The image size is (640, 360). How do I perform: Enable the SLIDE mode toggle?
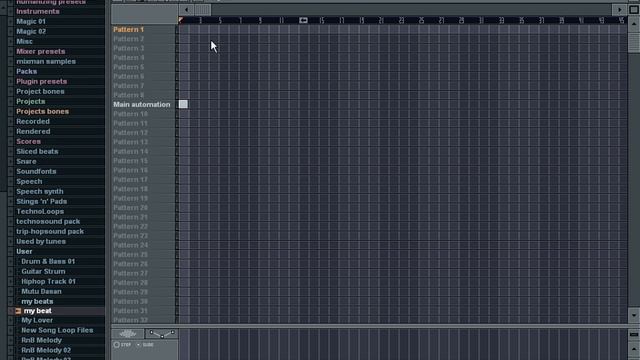[139, 345]
